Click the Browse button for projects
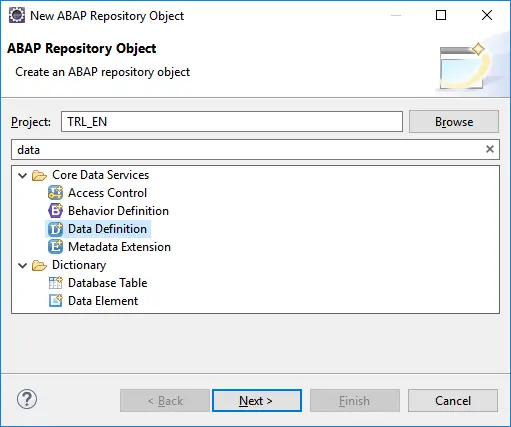 [x=454, y=122]
